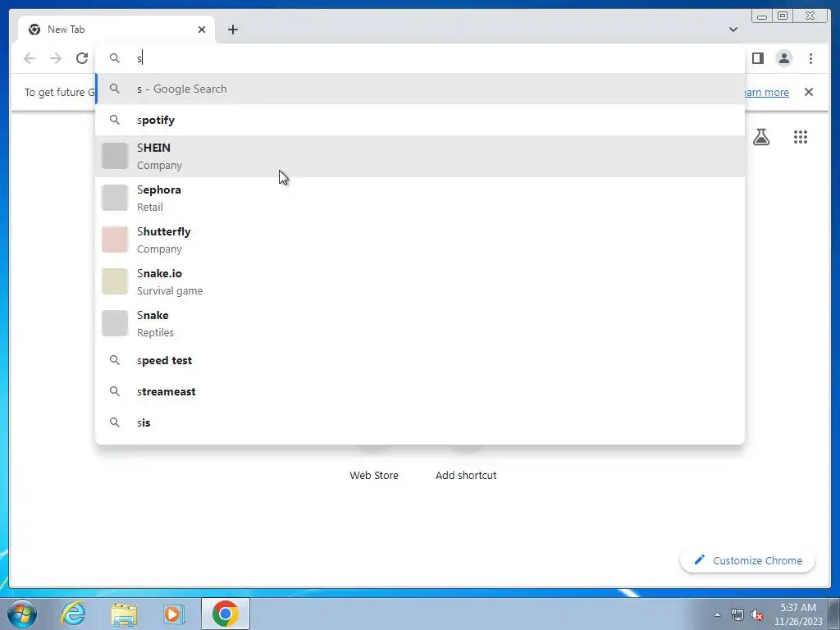Close the New Tab tab
This screenshot has height=630, width=840.
[x=202, y=30]
